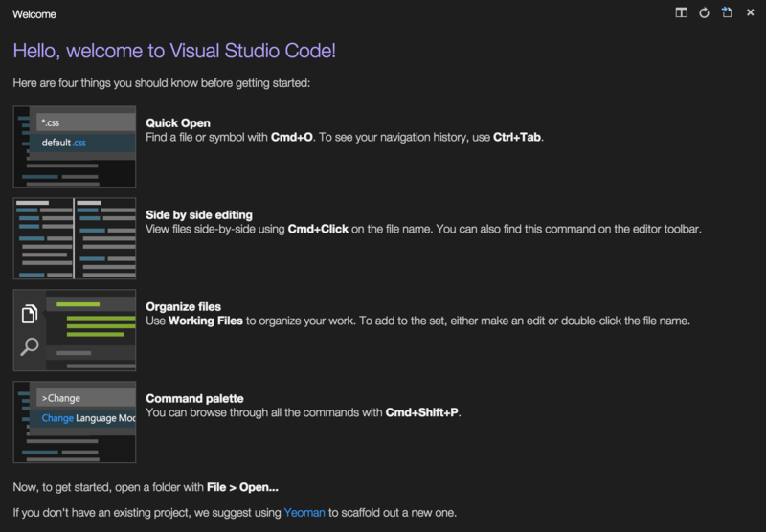Click the Side by side editing heading
The height and width of the screenshot is (532, 766).
point(199,214)
